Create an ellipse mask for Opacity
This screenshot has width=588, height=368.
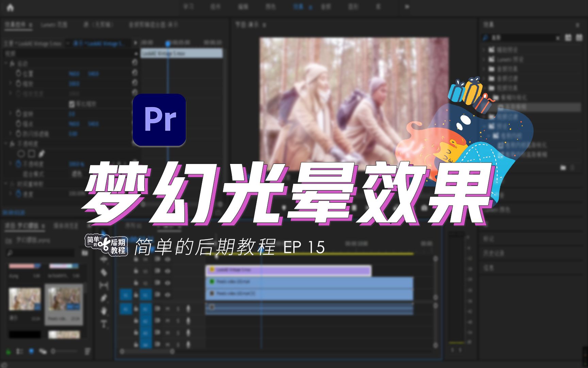[x=21, y=154]
